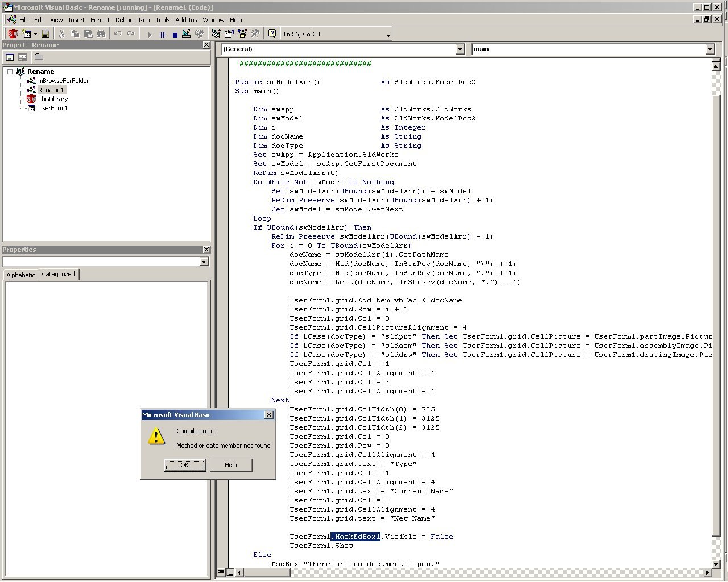
Task: Collapse the Rename project tree node
Action: (x=10, y=72)
